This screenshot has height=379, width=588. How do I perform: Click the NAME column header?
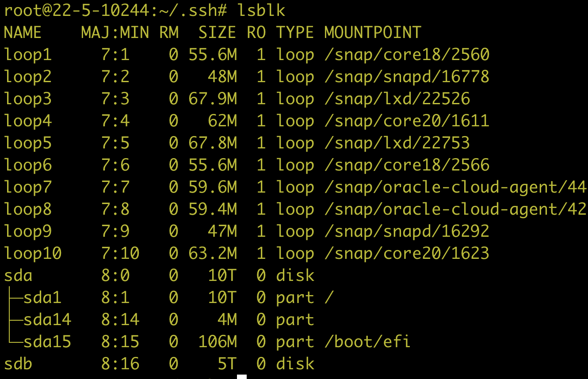click(x=23, y=33)
